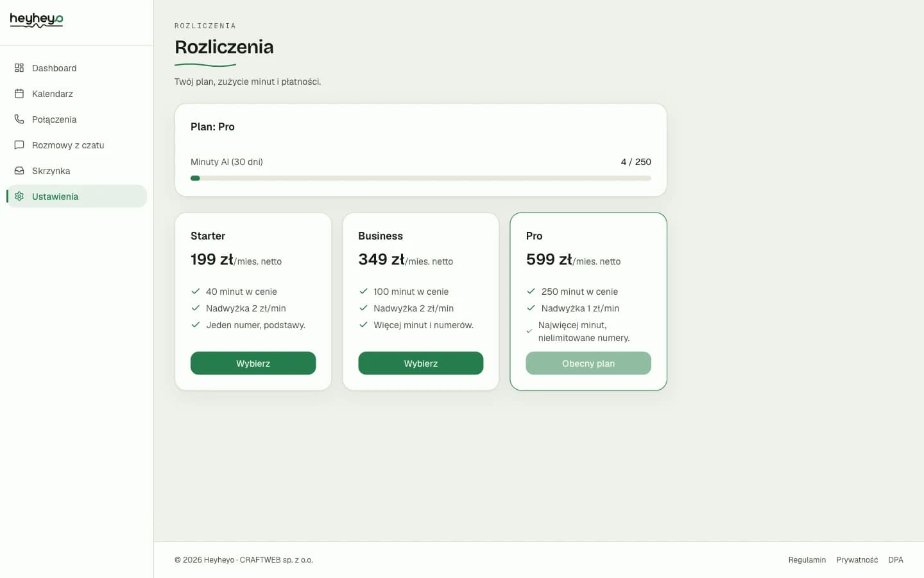Click the Rozliczenia page heading
Viewport: 924px width, 578px height.
[x=224, y=47]
